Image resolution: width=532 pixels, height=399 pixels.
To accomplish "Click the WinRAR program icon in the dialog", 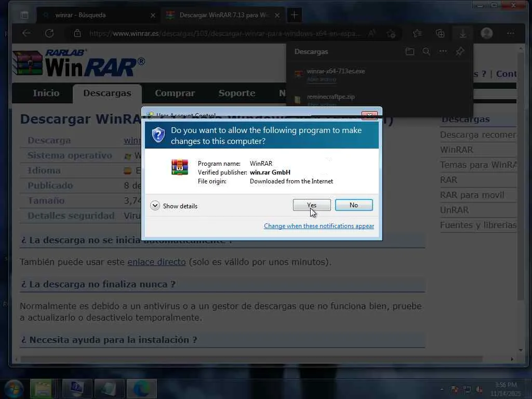I will (x=179, y=167).
